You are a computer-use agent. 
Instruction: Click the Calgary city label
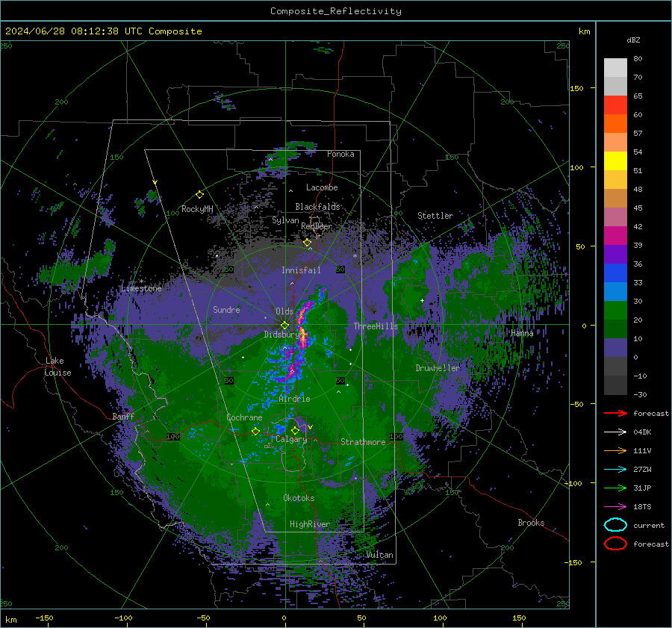click(291, 439)
